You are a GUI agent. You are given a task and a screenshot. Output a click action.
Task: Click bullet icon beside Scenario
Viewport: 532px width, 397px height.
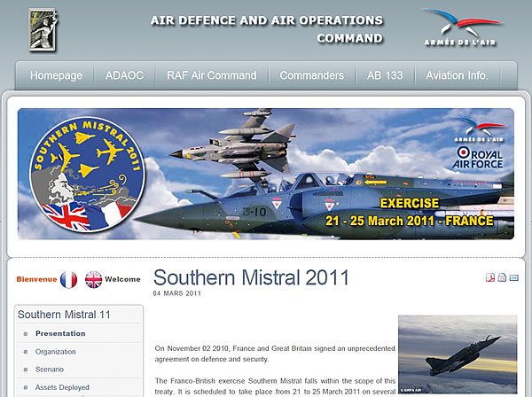[x=26, y=370]
